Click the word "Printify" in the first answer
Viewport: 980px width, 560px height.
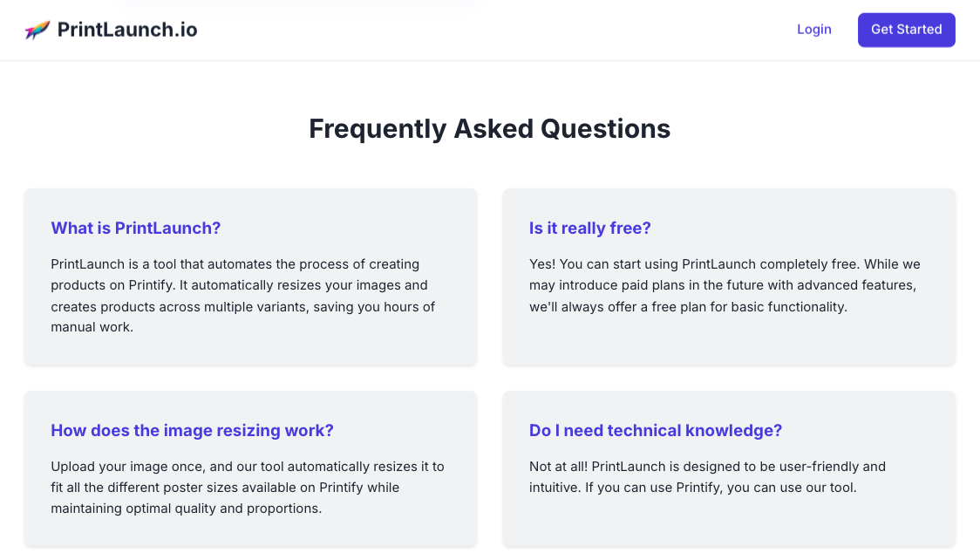(152, 285)
